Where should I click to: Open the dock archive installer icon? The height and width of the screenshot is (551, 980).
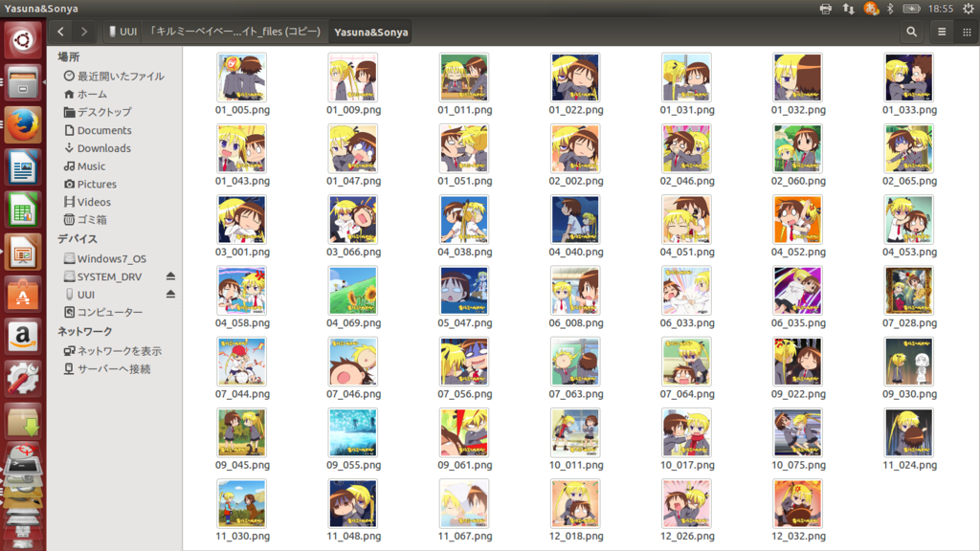pyautogui.click(x=23, y=422)
